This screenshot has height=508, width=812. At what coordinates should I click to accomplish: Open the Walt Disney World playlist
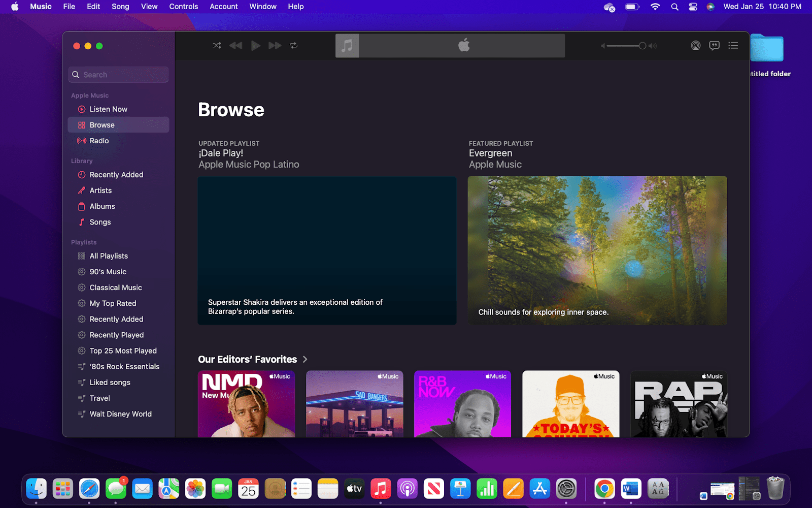(118, 414)
